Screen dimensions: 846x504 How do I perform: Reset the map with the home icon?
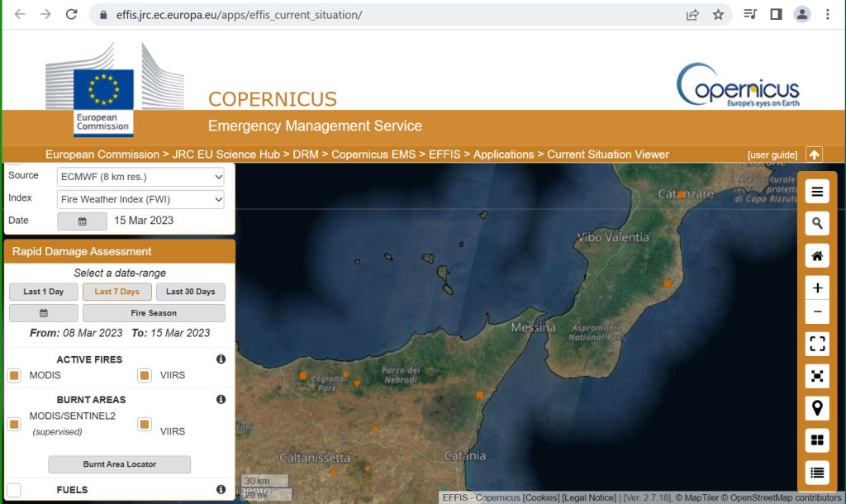pyautogui.click(x=817, y=256)
